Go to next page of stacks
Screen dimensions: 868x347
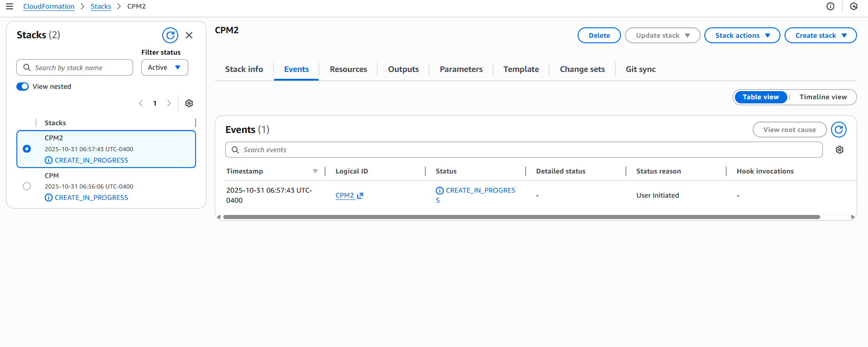[x=169, y=103]
